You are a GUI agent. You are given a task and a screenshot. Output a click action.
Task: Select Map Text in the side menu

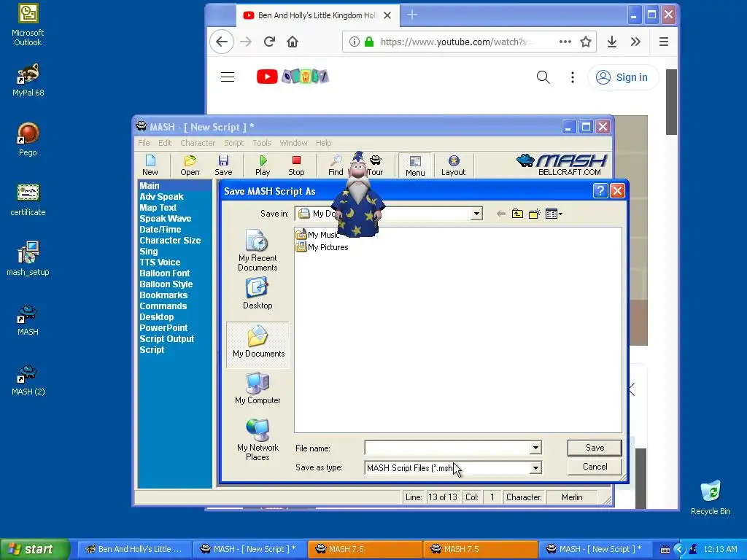(158, 208)
